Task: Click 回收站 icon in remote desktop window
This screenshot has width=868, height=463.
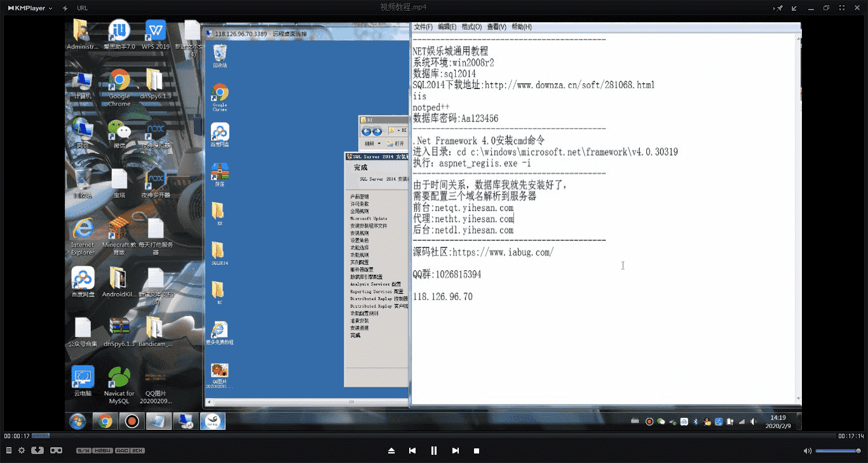Action: 220,56
